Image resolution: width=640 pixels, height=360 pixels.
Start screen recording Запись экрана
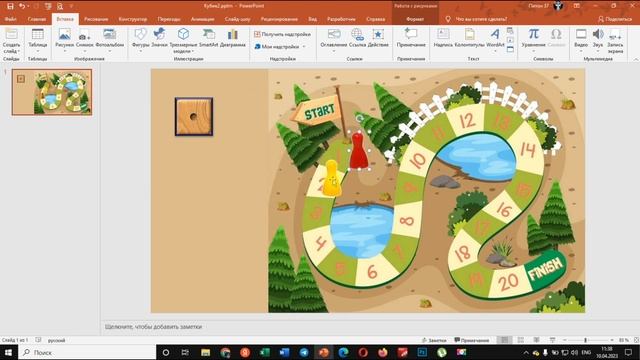coord(615,40)
